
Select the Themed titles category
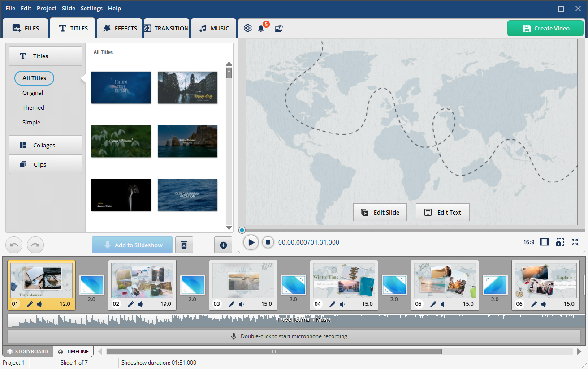(x=33, y=107)
